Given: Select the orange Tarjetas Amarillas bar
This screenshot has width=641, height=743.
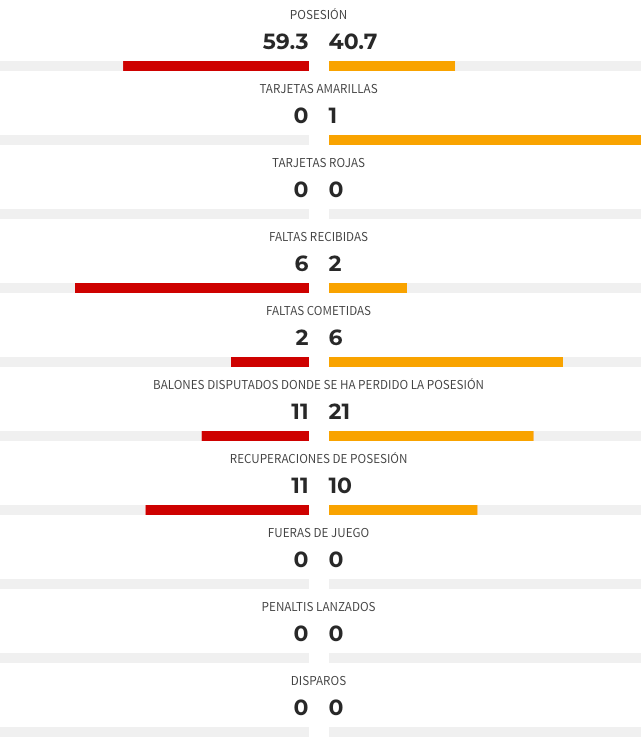Looking at the screenshot, I should 485,140.
